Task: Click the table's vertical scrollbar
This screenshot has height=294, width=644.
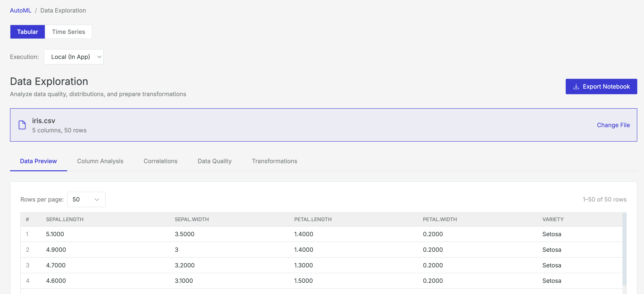Action: 624,249
